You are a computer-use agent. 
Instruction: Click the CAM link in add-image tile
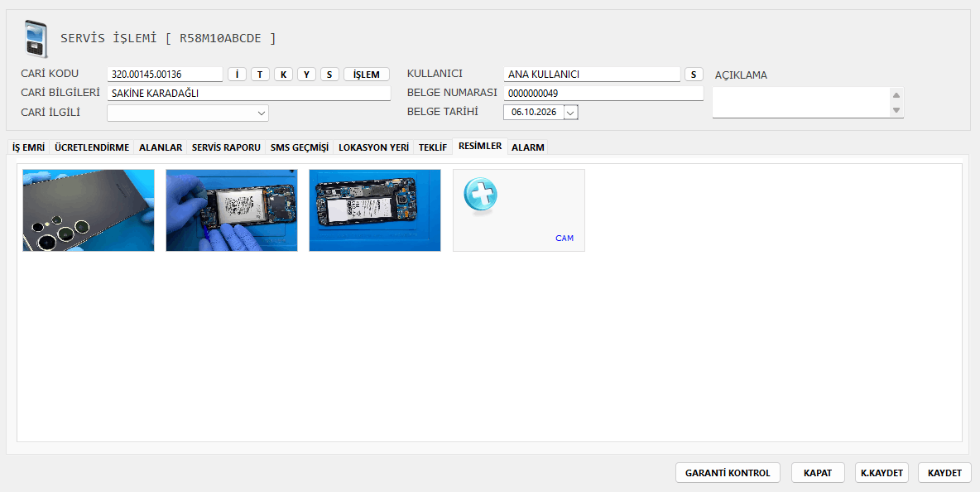click(564, 239)
